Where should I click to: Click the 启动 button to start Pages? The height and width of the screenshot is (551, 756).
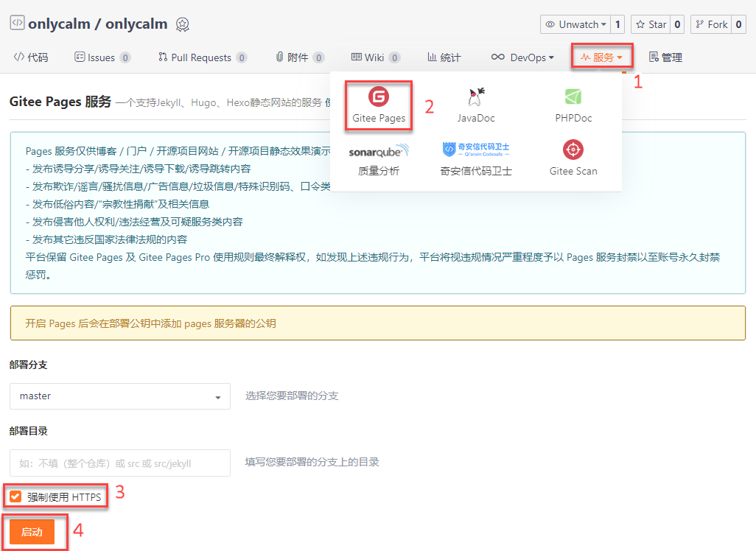pyautogui.click(x=33, y=531)
